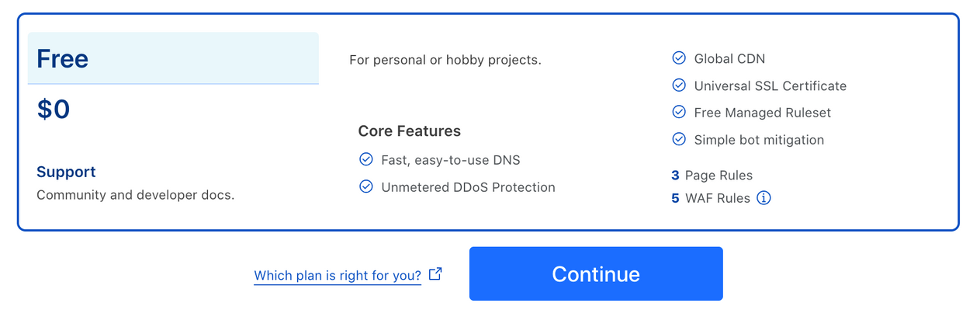Open the "Which plan is right for you?" link
Viewport: 980px width, 317px height.
point(338,276)
